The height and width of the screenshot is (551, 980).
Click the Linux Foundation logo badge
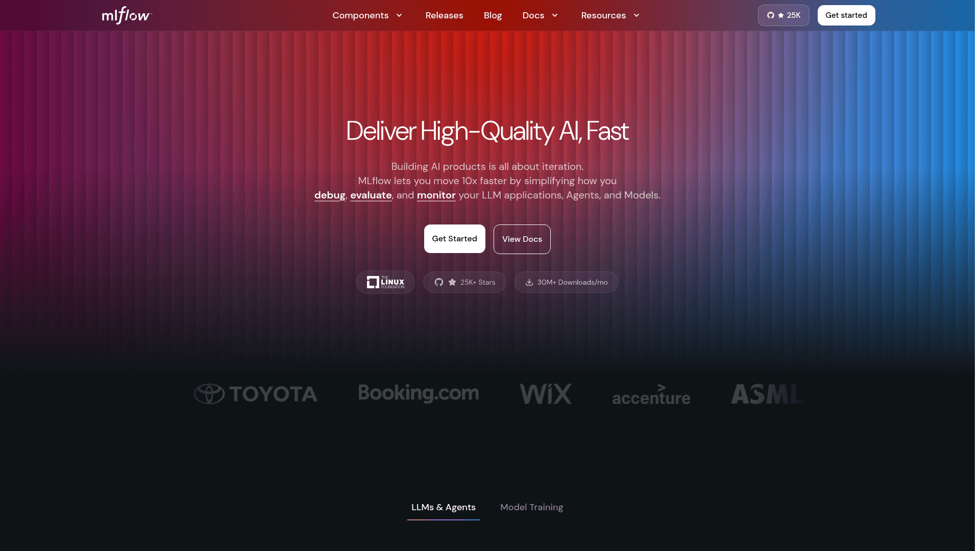pyautogui.click(x=385, y=282)
